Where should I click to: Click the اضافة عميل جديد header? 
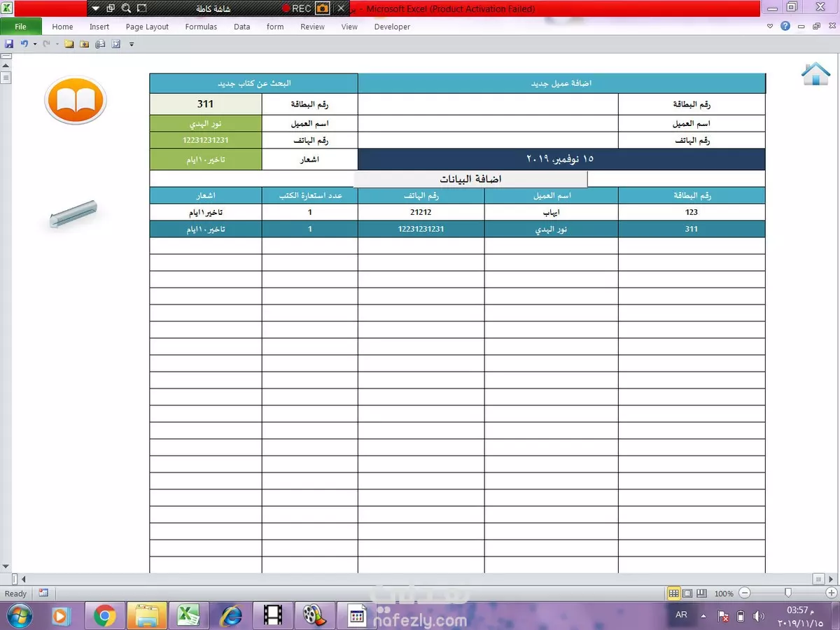[x=561, y=83]
